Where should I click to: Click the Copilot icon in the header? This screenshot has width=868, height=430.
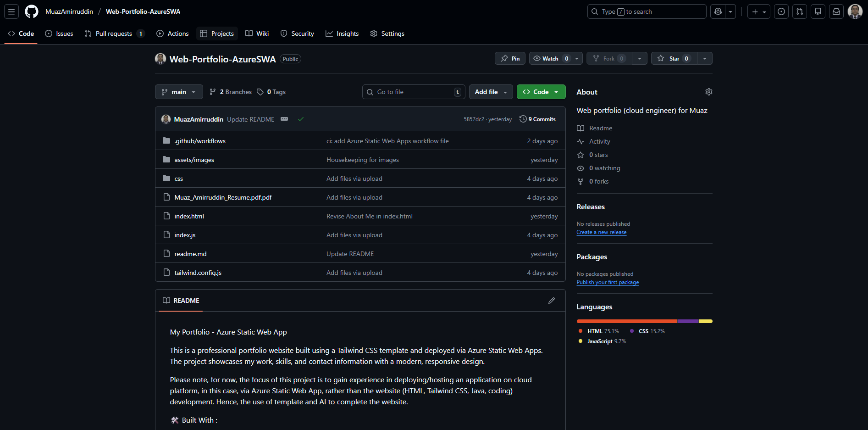pos(718,11)
